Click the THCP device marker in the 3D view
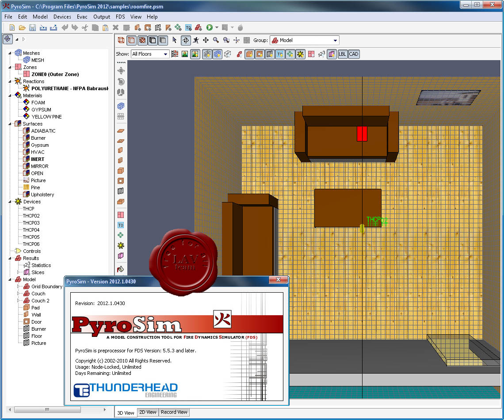504x420 pixels. [x=362, y=229]
